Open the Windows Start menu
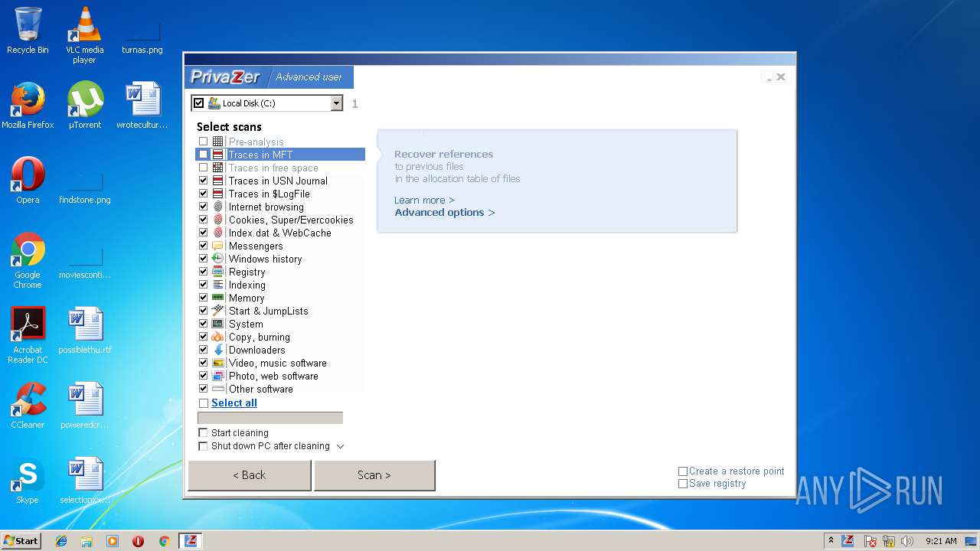This screenshot has width=980, height=551. (21, 541)
